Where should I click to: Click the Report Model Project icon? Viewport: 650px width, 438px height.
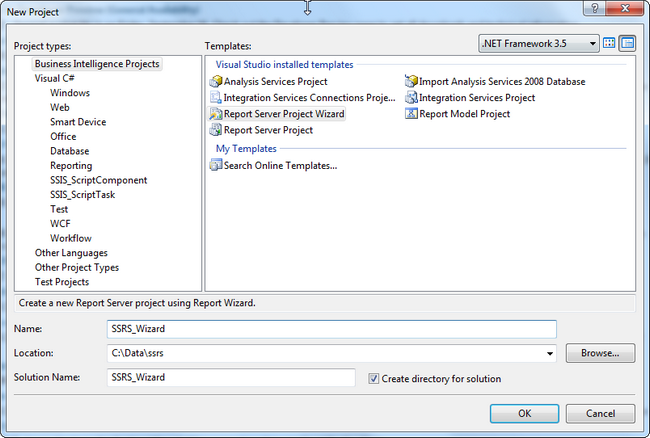411,114
